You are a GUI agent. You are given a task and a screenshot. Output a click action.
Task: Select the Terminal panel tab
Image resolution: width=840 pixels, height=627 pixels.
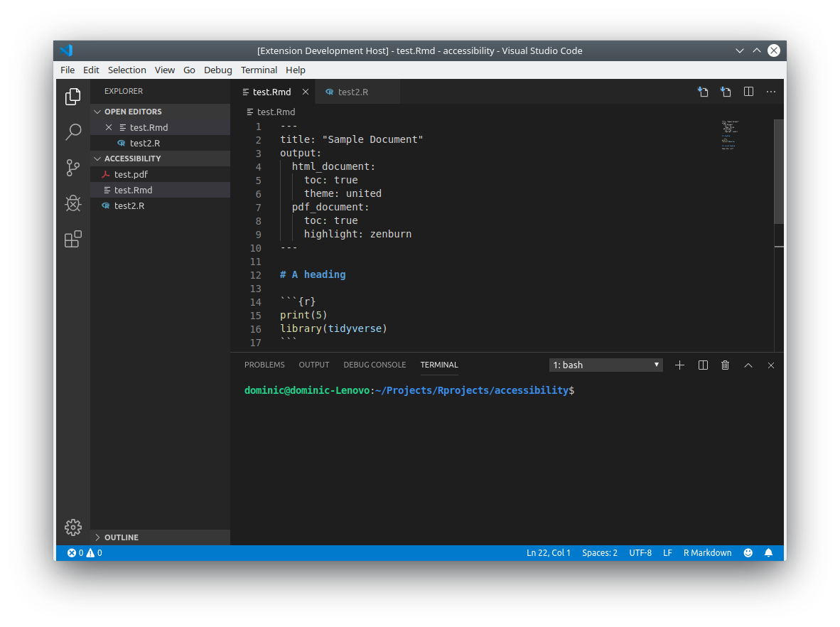pos(439,365)
